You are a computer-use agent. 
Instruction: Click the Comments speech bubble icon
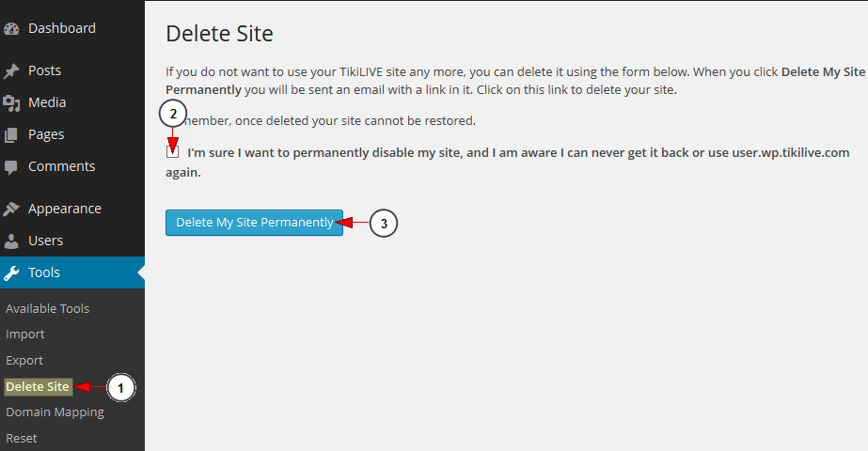point(11,167)
